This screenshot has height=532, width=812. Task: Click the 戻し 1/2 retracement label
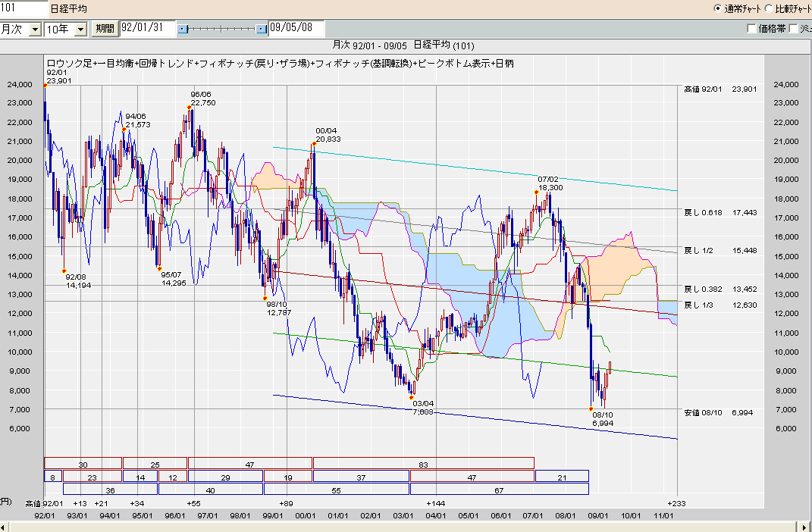(x=698, y=251)
